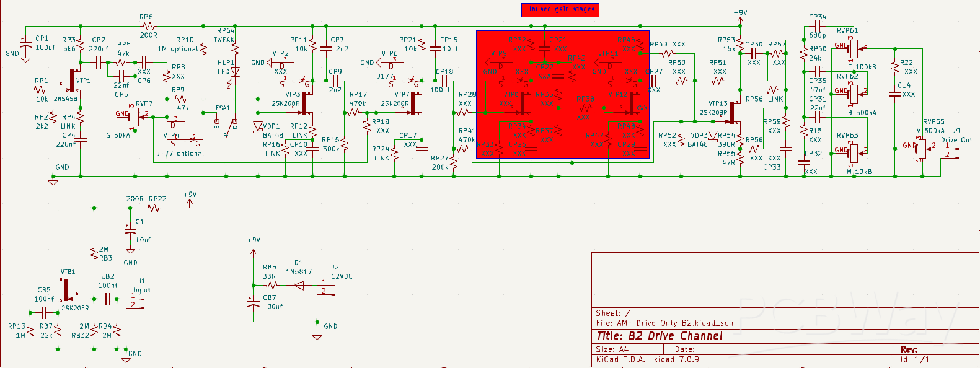The height and width of the screenshot is (368, 980).
Task: Click the RB3 resistor reference
Action: click(x=106, y=258)
